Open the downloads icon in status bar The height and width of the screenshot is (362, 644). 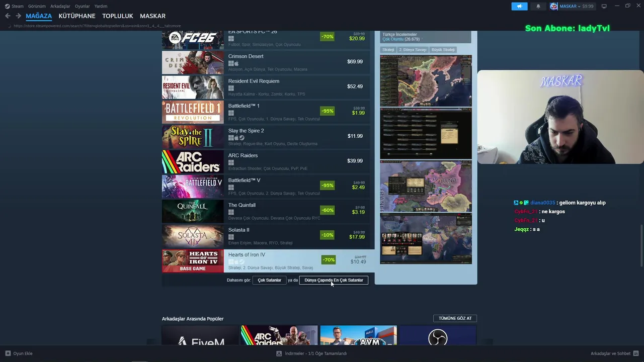[x=279, y=353]
